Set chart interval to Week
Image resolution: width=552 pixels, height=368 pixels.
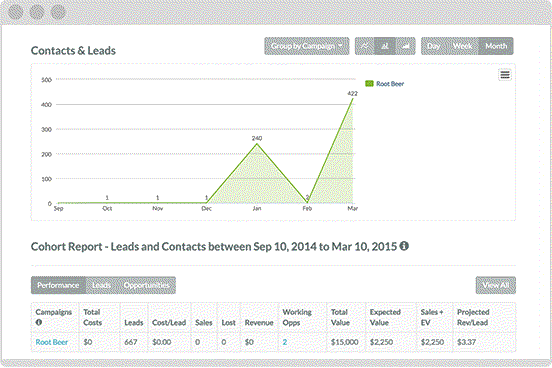[x=462, y=46]
